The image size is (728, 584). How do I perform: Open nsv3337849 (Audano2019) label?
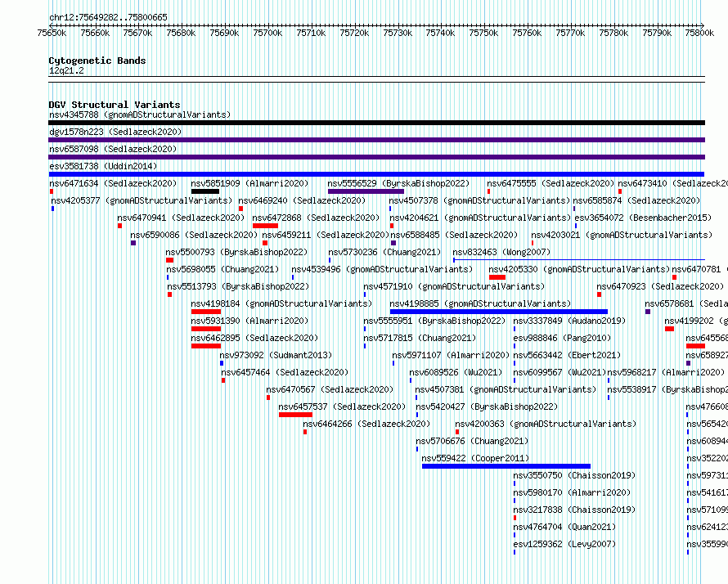click(569, 321)
